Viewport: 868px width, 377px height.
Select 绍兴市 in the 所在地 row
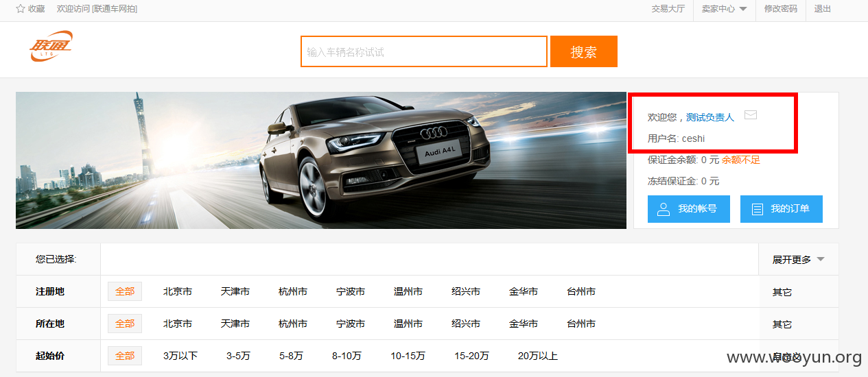[466, 324]
